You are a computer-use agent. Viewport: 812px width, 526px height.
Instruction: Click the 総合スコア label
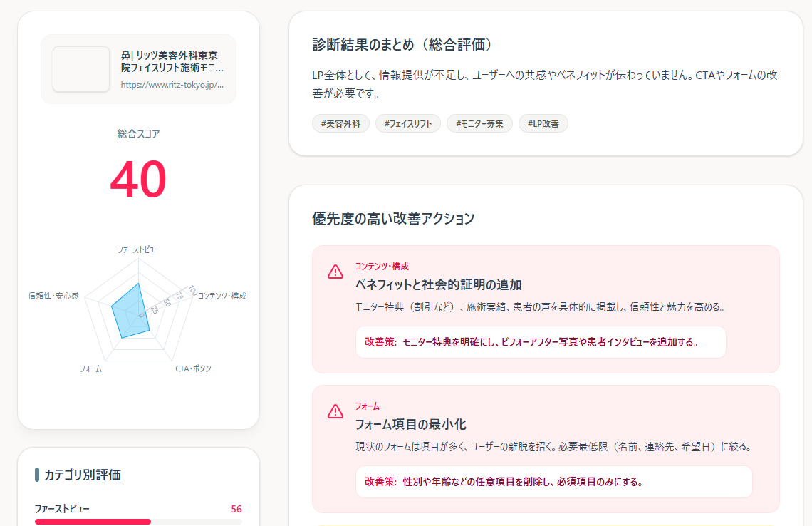click(138, 134)
